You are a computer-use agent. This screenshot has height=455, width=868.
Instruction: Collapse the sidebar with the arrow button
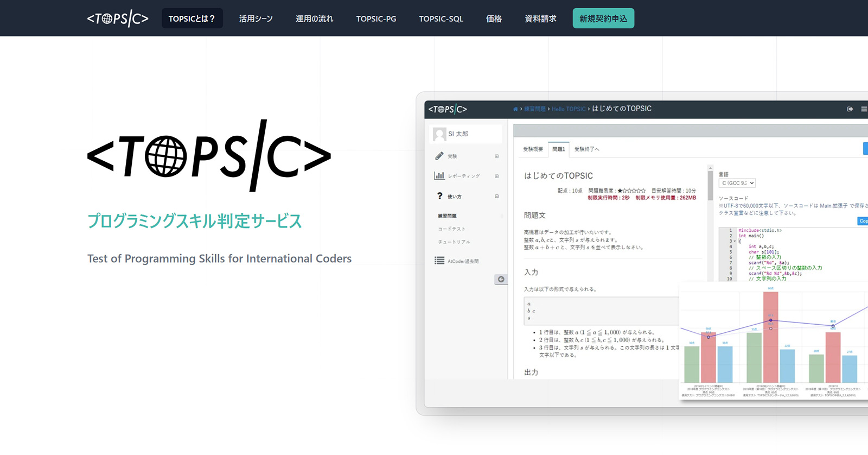[x=501, y=280]
